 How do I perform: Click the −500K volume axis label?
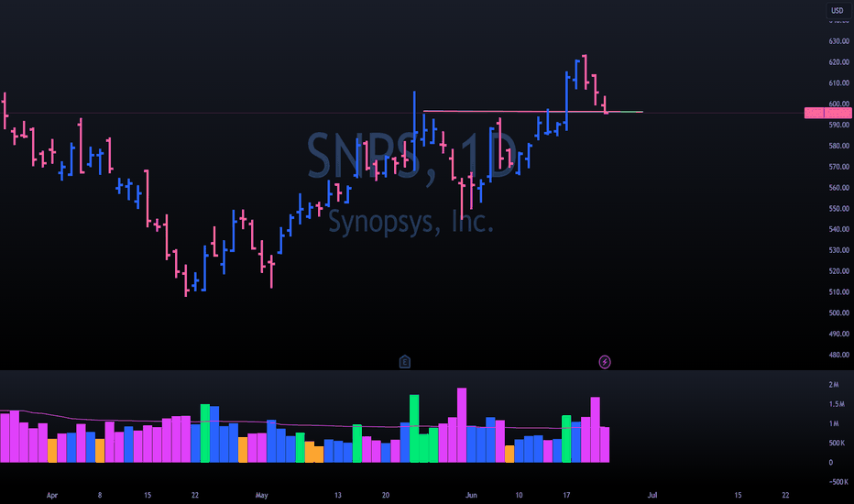pos(838,482)
